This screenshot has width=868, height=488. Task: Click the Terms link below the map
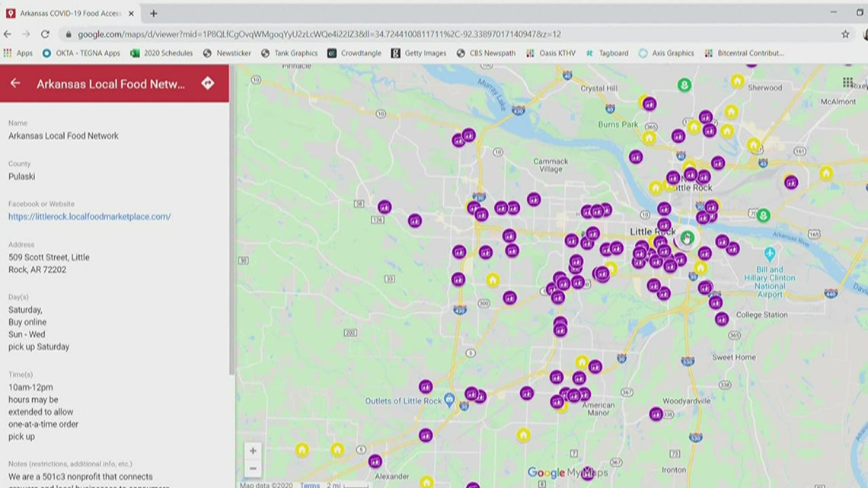pyautogui.click(x=310, y=485)
